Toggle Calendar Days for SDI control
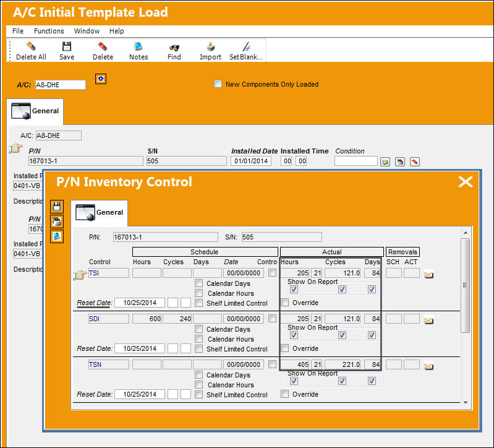494x448 pixels. (x=198, y=329)
